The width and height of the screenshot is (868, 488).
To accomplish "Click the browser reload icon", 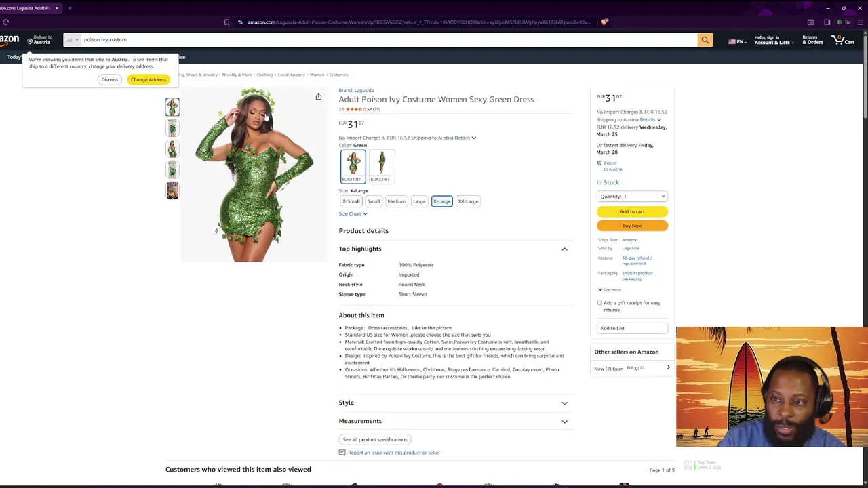I will click(5, 22).
